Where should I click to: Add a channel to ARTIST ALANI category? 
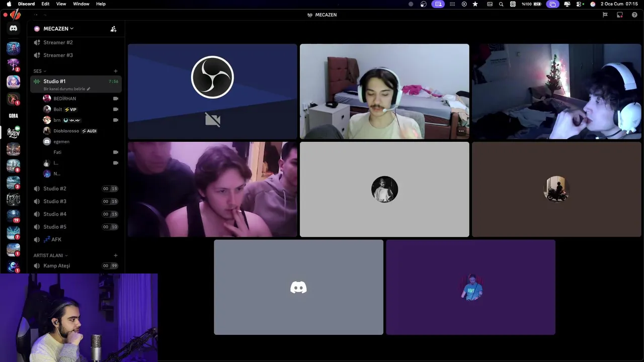pyautogui.click(x=115, y=255)
